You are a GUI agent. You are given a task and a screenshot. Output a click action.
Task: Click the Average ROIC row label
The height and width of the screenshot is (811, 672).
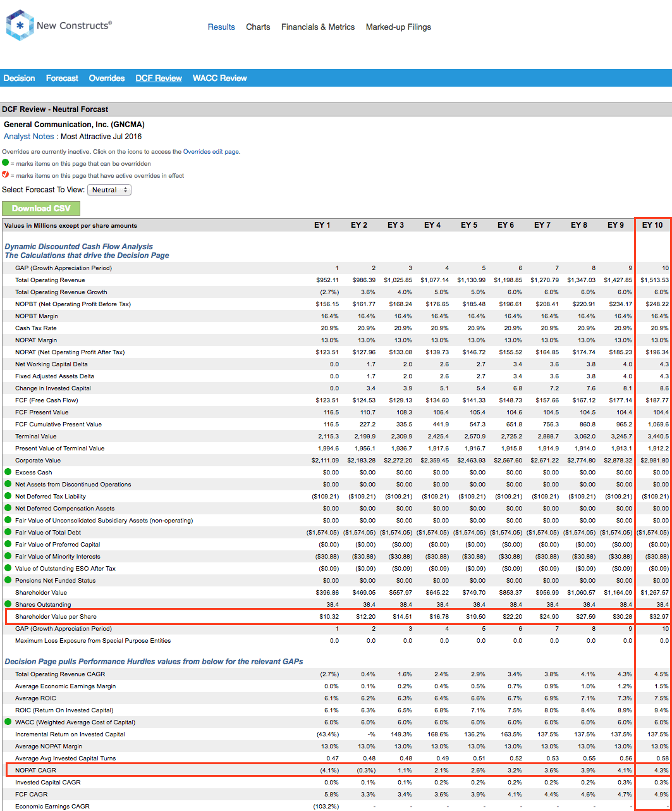35,698
